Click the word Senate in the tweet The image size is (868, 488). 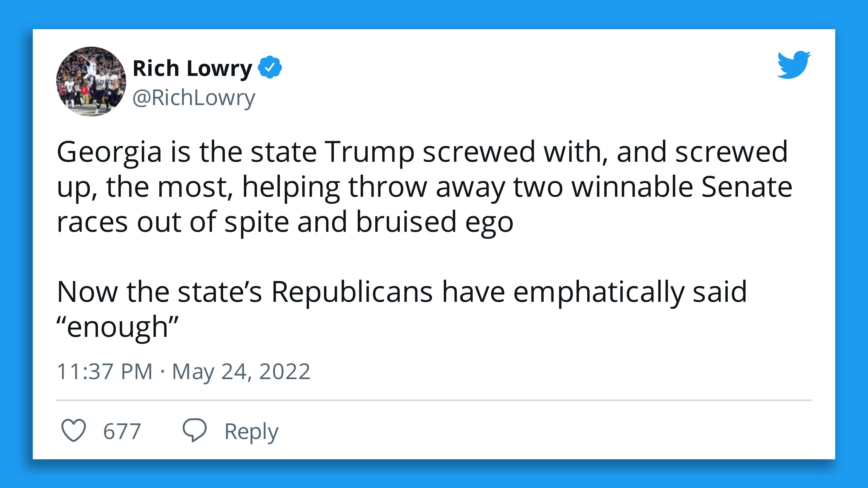tap(747, 187)
